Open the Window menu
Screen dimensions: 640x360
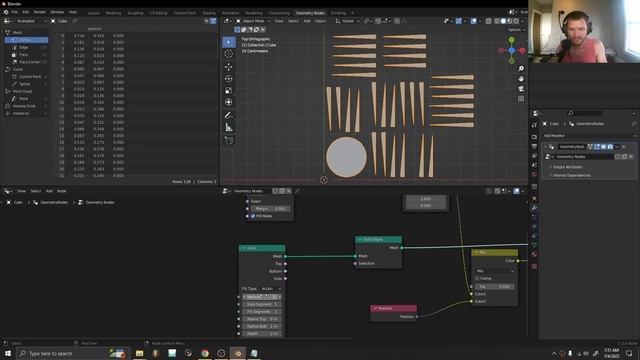point(57,12)
